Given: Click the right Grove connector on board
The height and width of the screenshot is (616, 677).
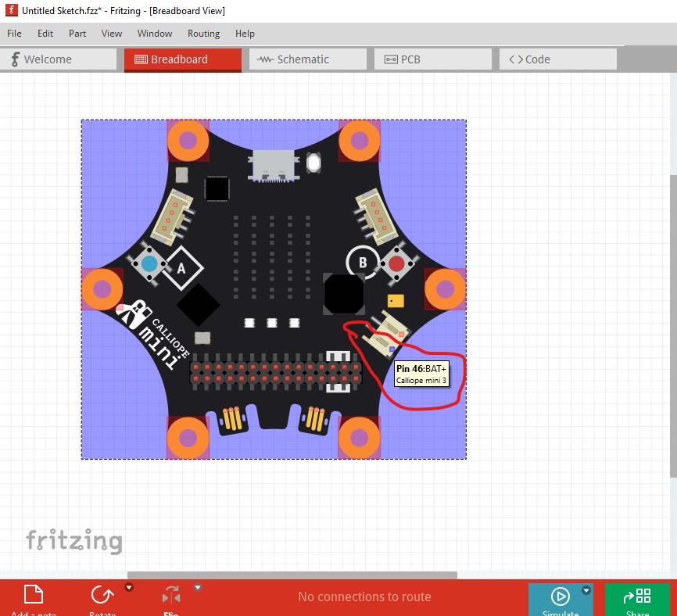Looking at the screenshot, I should 375,217.
